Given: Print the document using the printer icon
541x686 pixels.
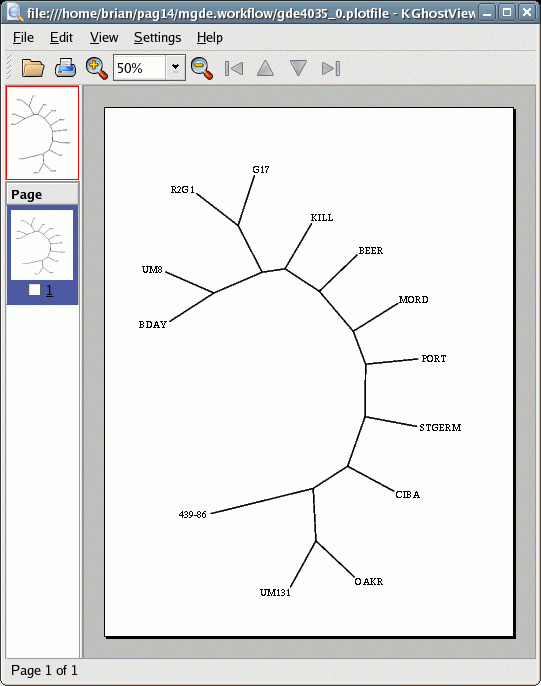Looking at the screenshot, I should tap(65, 68).
